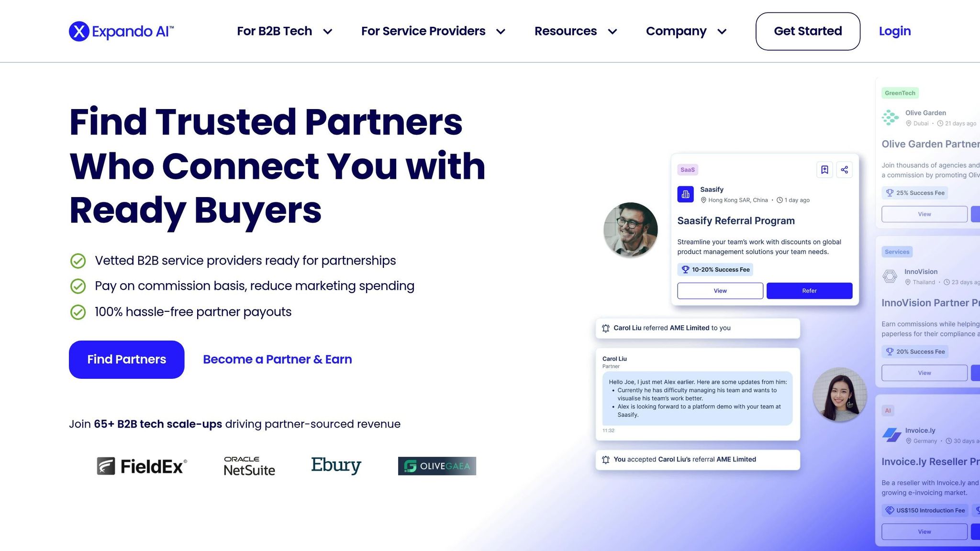Screen dimensions: 980x551
Task: Click checkmark beside 100% hassle-free partner payouts
Action: [x=78, y=312]
